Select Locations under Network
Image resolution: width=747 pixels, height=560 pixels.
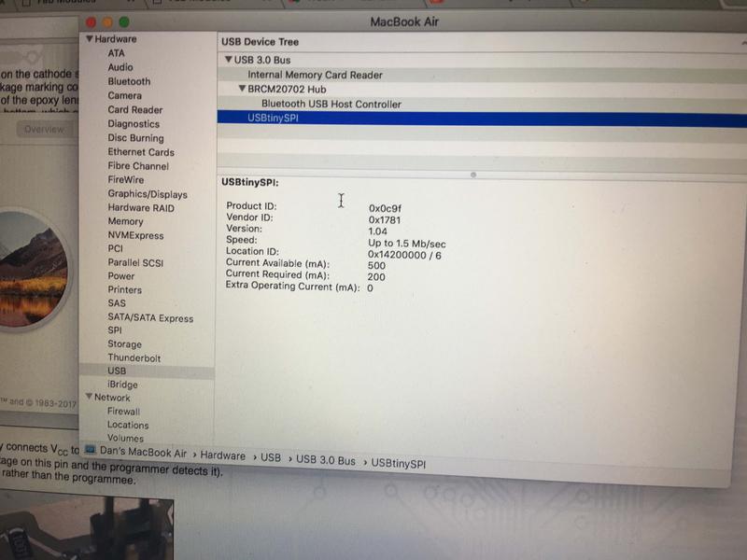(x=128, y=425)
